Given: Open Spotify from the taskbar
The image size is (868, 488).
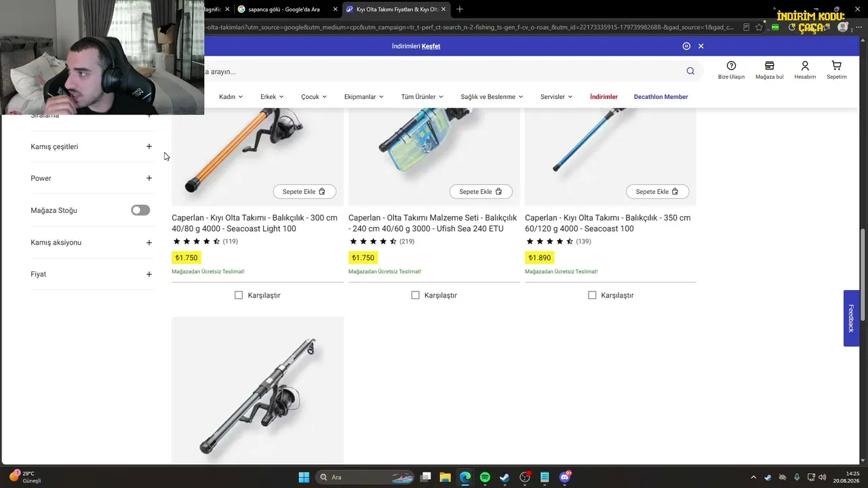Looking at the screenshot, I should (x=485, y=477).
